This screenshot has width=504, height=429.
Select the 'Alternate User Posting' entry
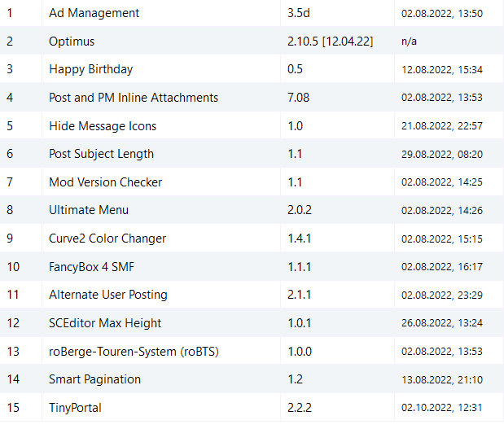tap(108, 295)
